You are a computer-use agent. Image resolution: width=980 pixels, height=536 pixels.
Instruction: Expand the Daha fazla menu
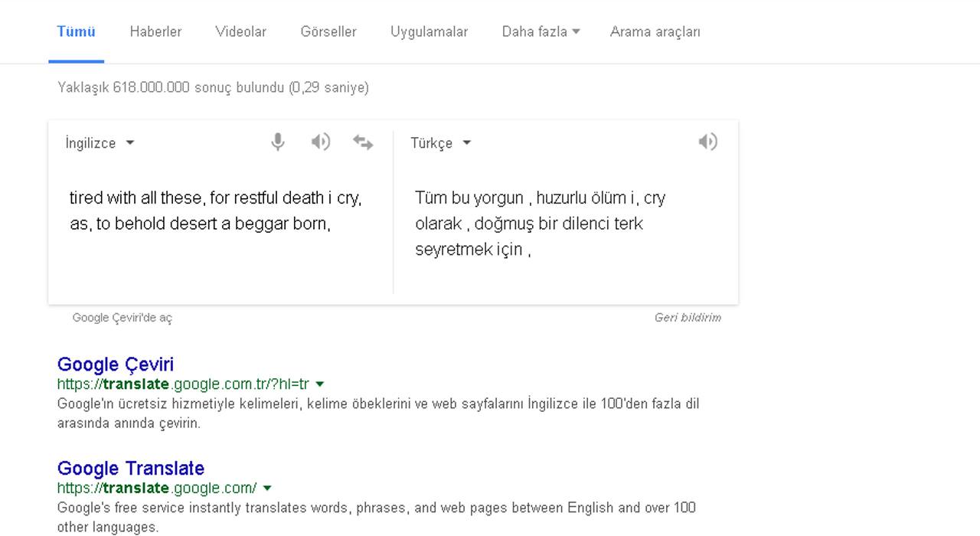pos(541,31)
